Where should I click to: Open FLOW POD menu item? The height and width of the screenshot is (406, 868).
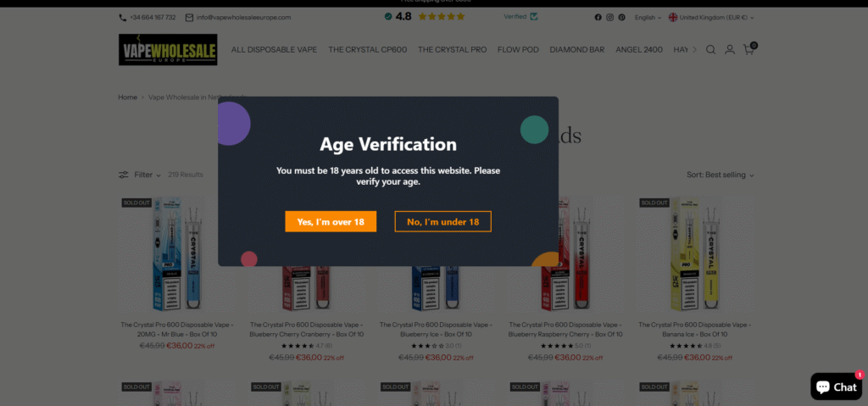click(x=518, y=50)
